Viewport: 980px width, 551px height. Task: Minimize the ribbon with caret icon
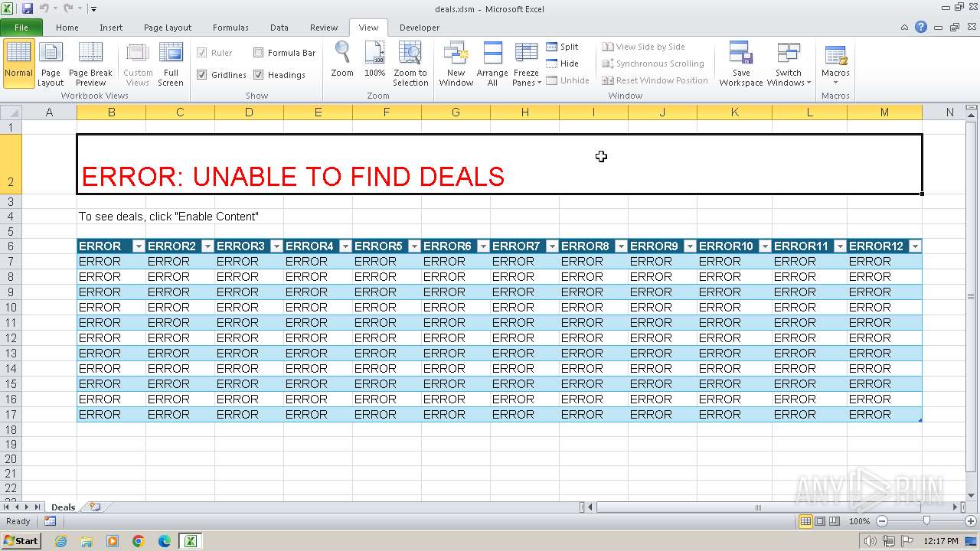pyautogui.click(x=904, y=28)
